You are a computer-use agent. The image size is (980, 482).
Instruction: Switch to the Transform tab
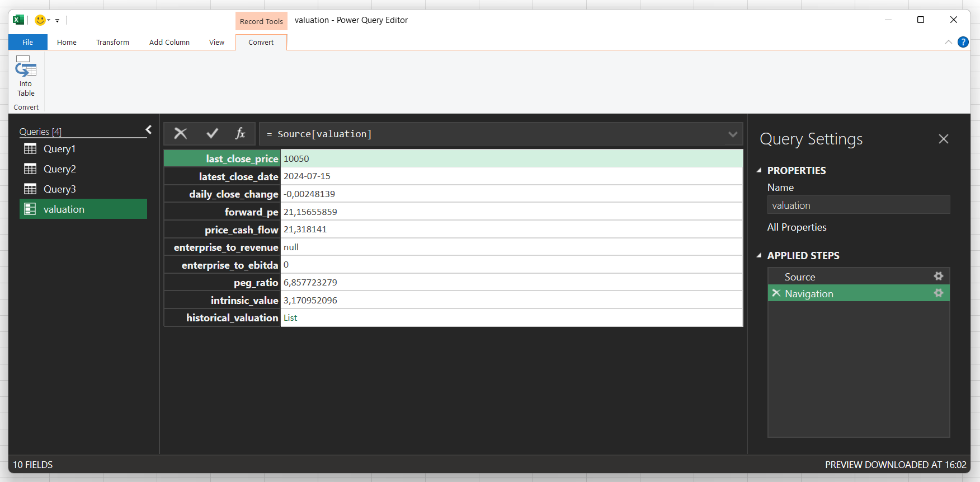pos(112,42)
